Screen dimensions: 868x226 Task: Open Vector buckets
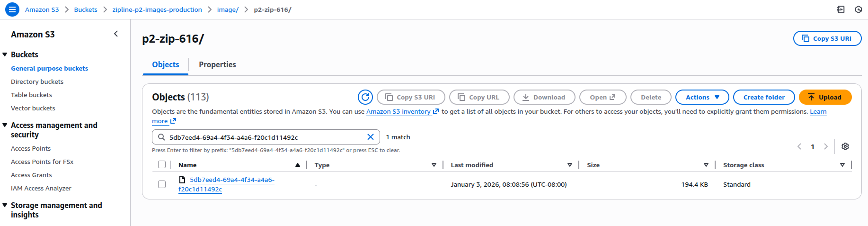coord(33,108)
